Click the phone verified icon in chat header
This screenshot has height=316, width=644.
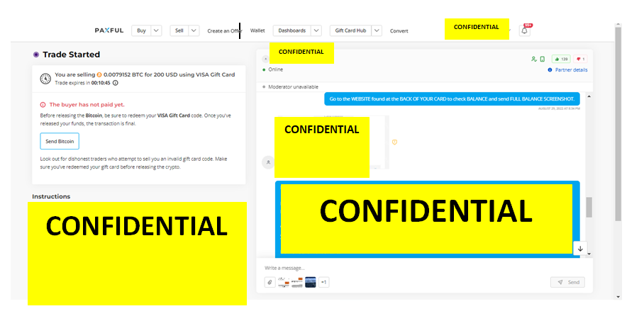(x=542, y=59)
